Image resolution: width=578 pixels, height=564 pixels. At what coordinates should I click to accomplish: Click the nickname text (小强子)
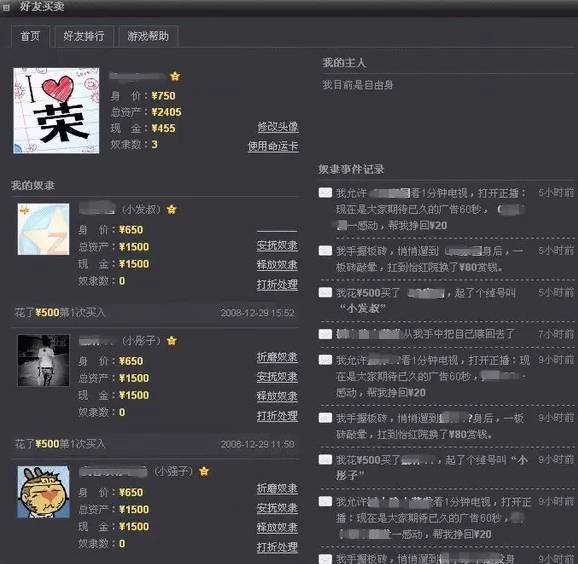point(174,471)
